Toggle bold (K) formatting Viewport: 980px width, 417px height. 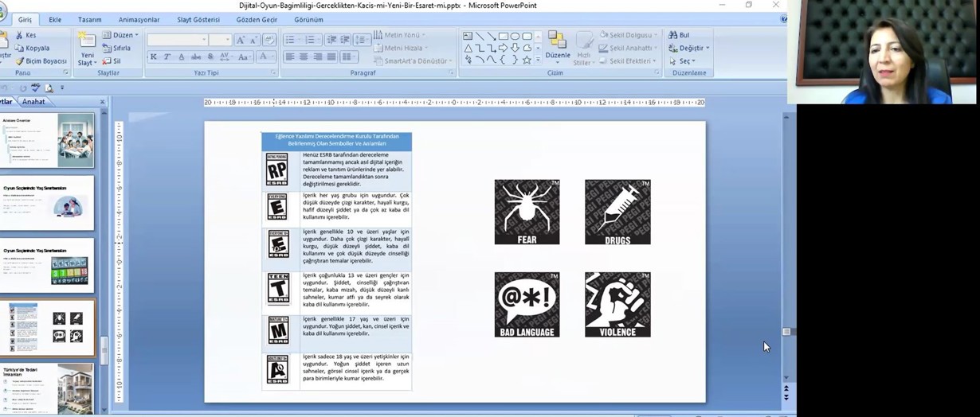pos(154,57)
